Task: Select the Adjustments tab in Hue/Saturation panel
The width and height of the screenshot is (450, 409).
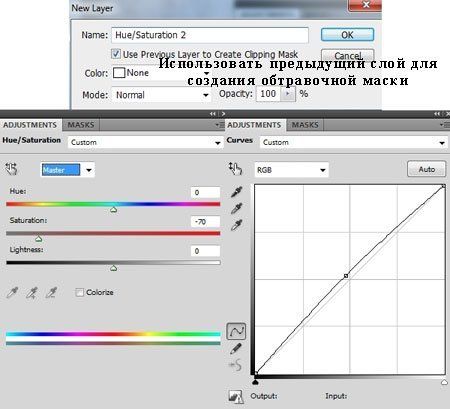Action: coord(30,125)
